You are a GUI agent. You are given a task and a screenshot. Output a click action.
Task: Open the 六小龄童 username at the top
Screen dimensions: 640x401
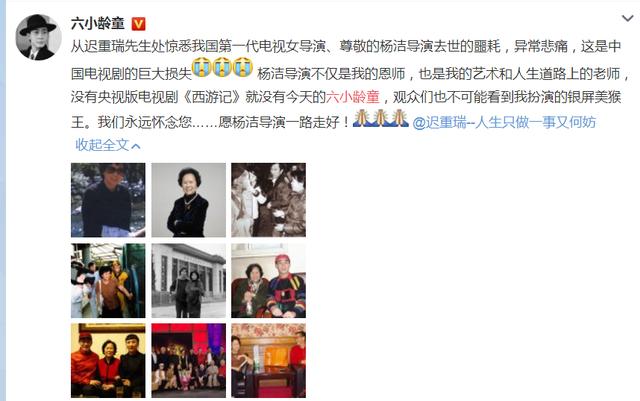98,24
